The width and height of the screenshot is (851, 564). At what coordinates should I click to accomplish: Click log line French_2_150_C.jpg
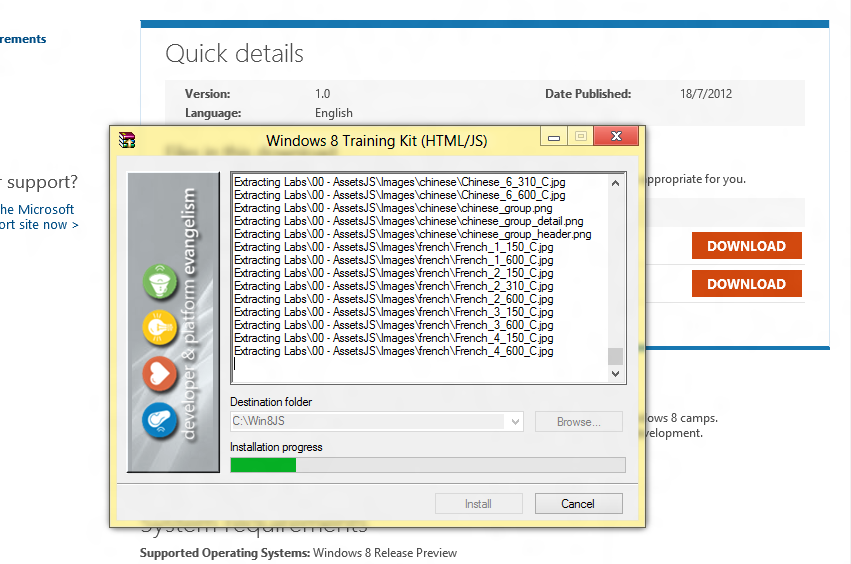pos(393,273)
